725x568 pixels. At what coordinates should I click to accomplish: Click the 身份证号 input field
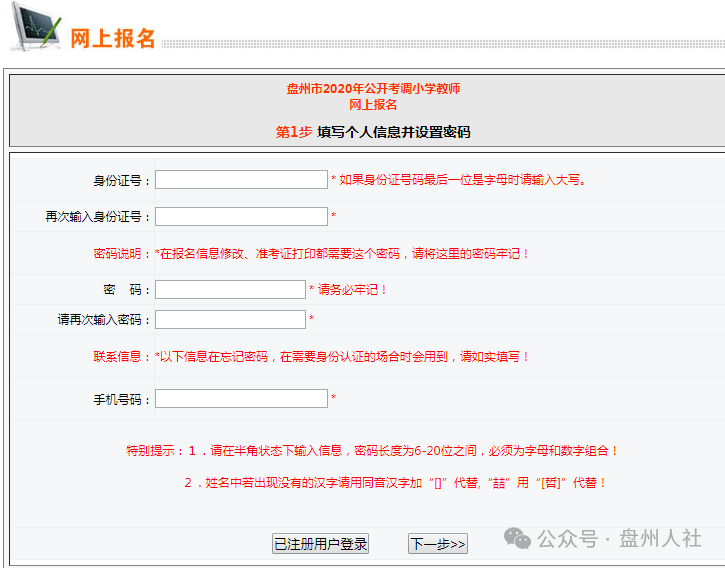click(x=241, y=180)
